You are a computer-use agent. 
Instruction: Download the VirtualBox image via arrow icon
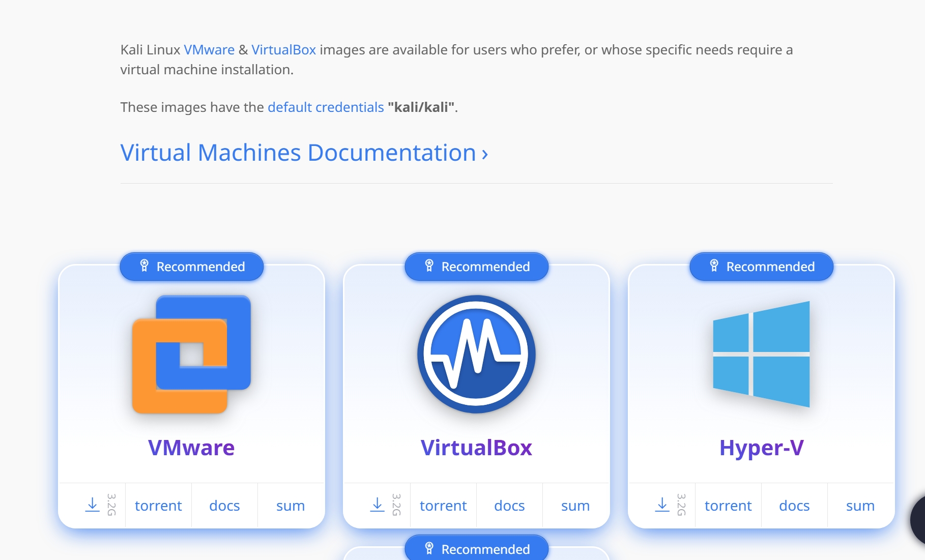[378, 505]
